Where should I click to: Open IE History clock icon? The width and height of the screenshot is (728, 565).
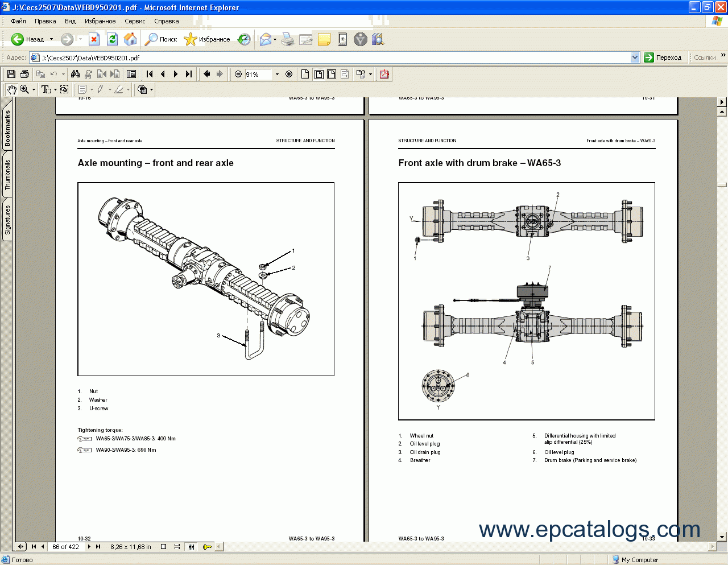tap(244, 39)
